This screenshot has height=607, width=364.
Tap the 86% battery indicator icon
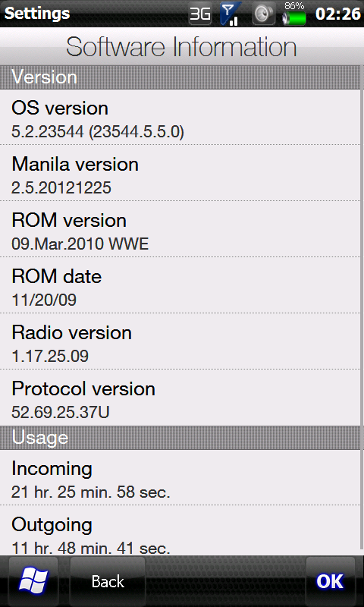click(294, 14)
